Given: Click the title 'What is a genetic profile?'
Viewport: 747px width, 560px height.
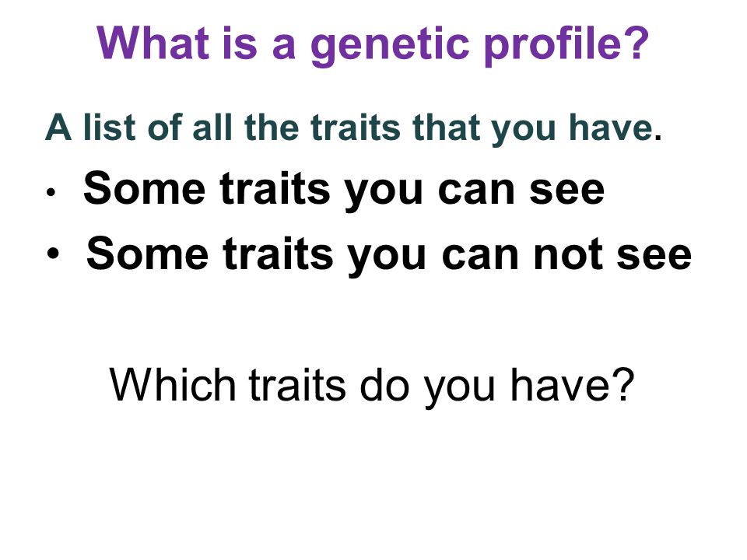Looking at the screenshot, I should (x=373, y=44).
